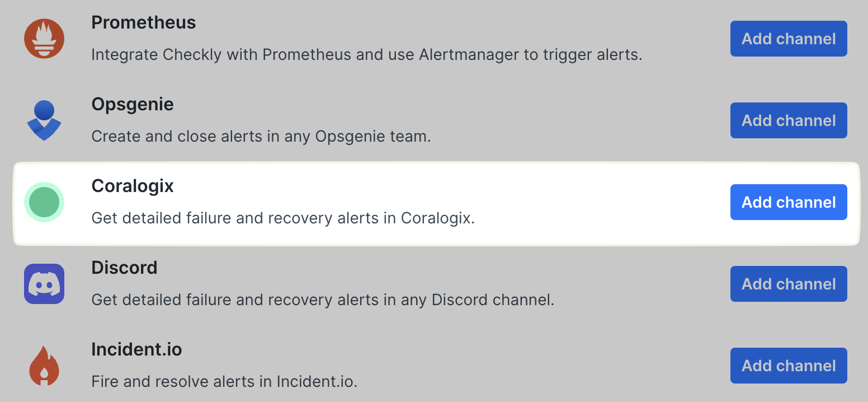Click the Coralogix heading
Viewport: 868px width, 402px height.
pos(133,186)
